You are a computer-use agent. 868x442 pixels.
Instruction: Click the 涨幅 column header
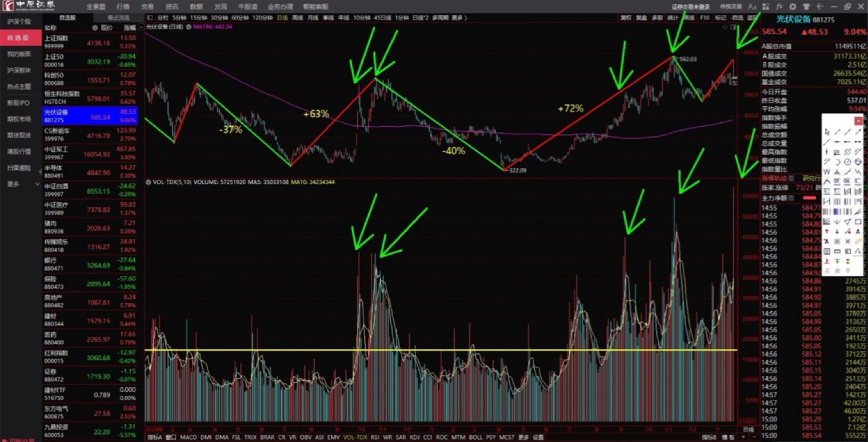(129, 27)
